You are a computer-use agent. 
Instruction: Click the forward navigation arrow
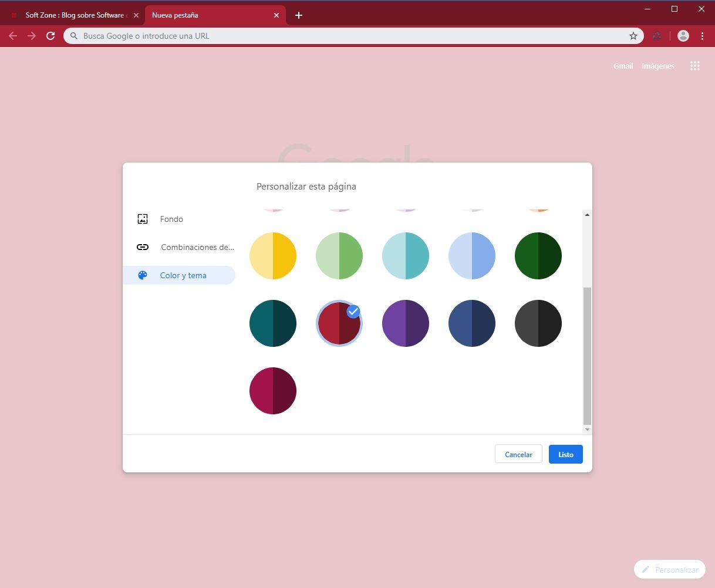point(32,36)
